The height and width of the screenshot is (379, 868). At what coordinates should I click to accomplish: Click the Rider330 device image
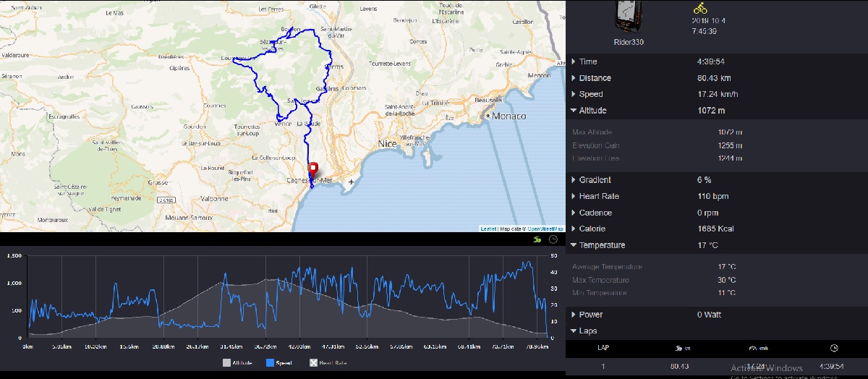pos(629,17)
